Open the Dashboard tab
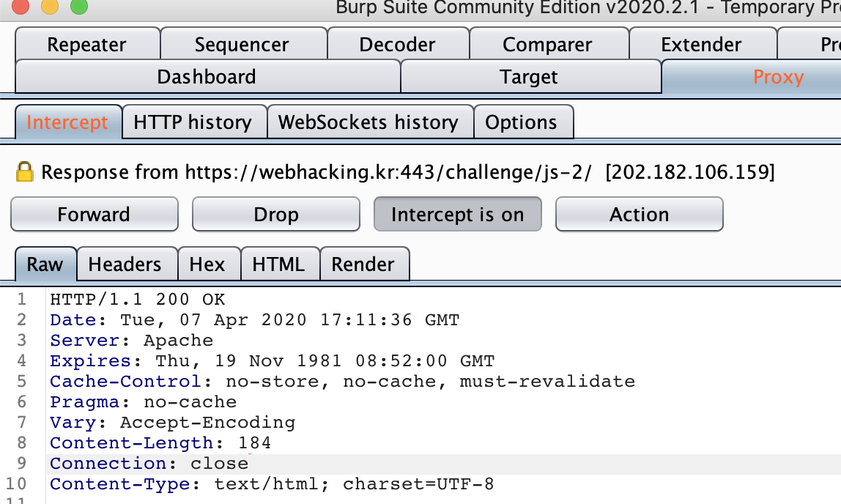The width and height of the screenshot is (841, 504). (207, 77)
